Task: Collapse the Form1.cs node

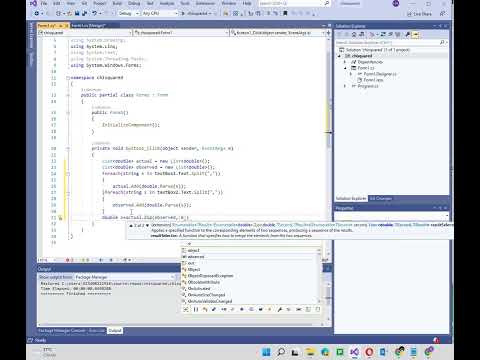Action: pyautogui.click(x=345, y=68)
